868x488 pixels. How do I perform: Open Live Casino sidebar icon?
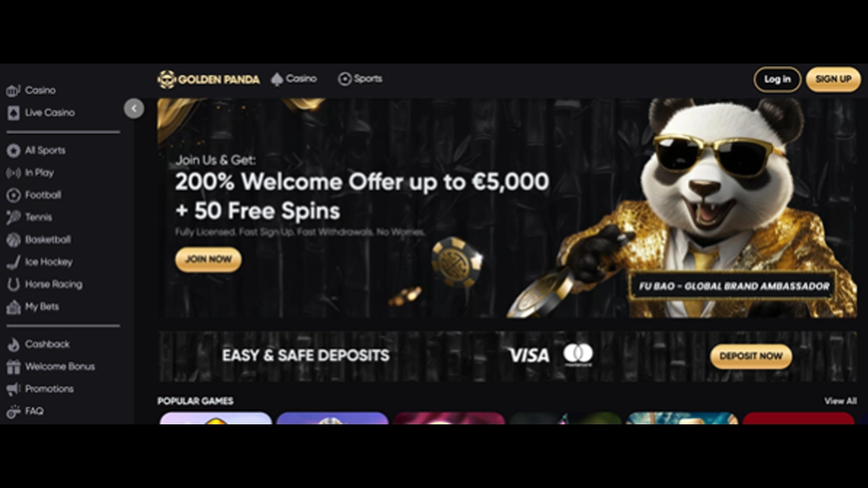pos(13,113)
